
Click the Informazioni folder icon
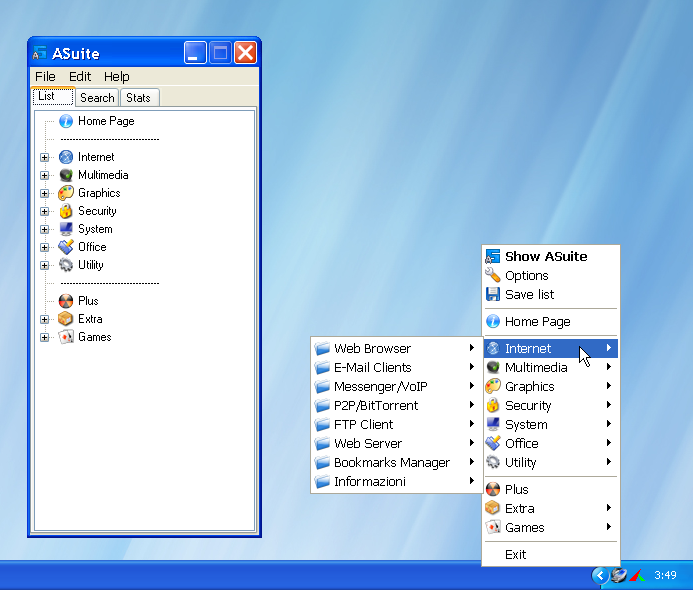pos(322,481)
